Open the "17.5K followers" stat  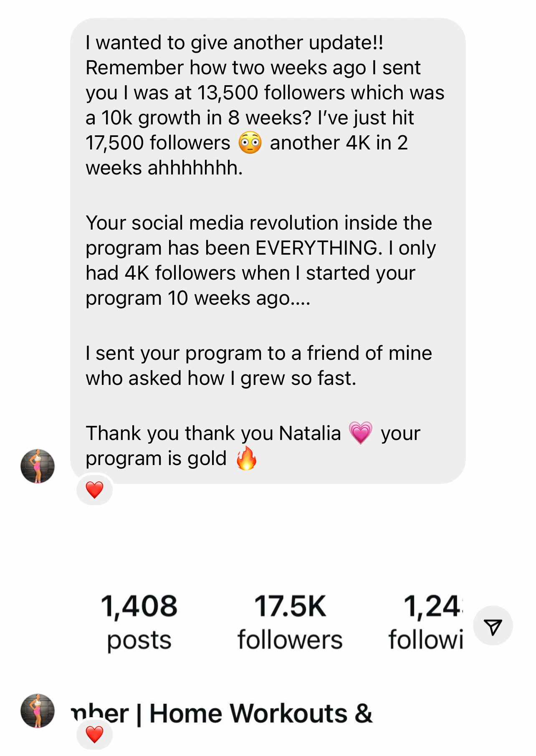[290, 622]
